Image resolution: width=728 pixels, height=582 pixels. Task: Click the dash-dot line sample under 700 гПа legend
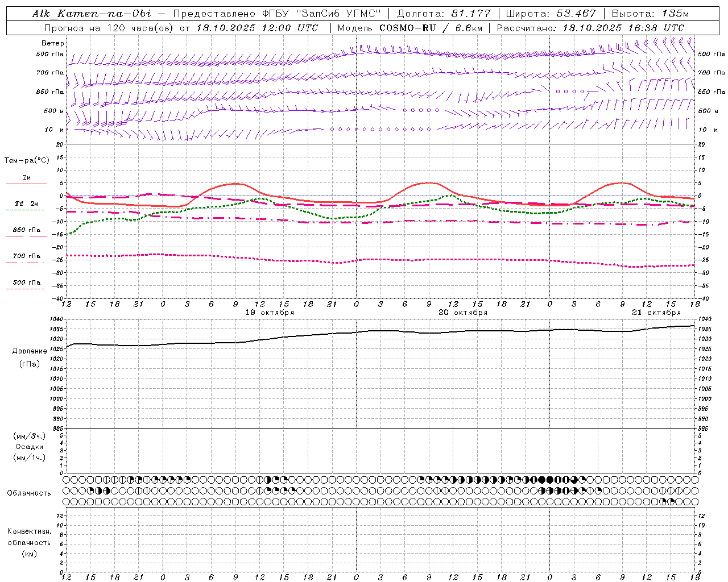(x=26, y=262)
